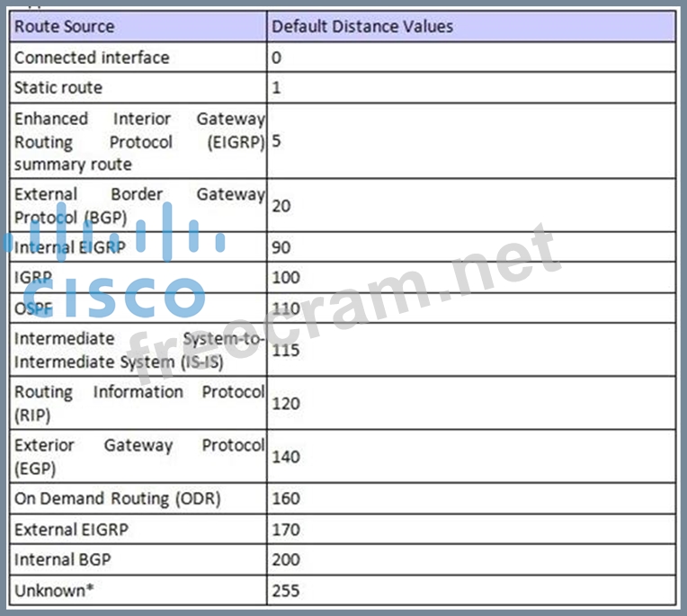Select the Exterior Gateway Protocol (EGP) cell
The image size is (687, 616).
click(x=139, y=456)
